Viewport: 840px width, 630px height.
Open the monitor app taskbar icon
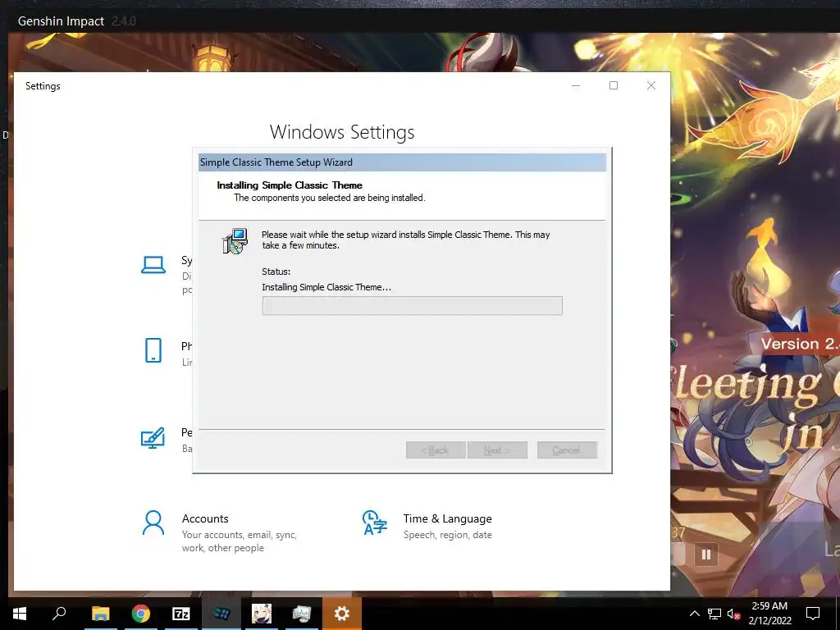coord(302,614)
